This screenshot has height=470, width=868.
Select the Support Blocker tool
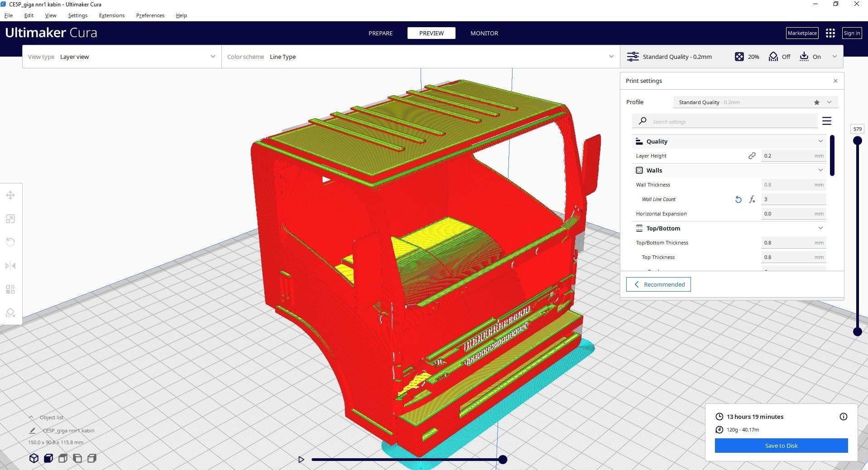pos(10,313)
